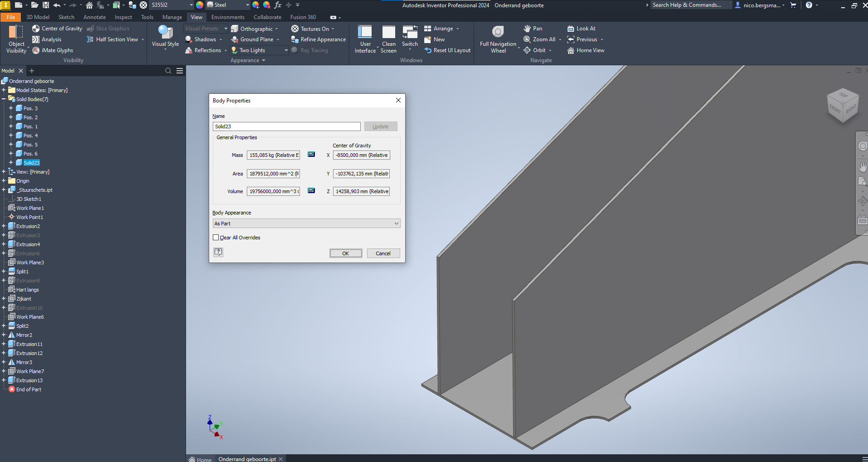Click the fx Parameters icon in quick access toolbar
This screenshot has width=868, height=462.
point(278,5)
